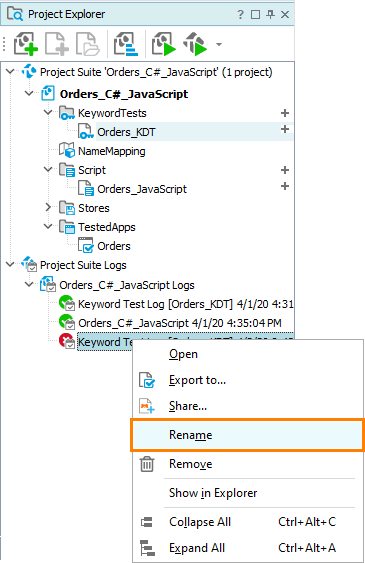
Task: Select Project Suite 'Orders_C#_JavaScript' row
Action: tap(156, 72)
